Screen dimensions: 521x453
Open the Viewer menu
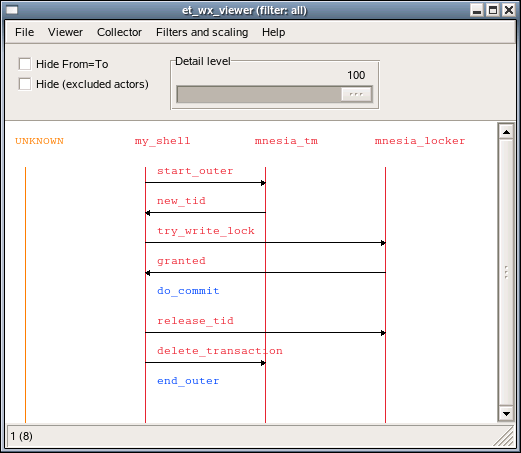[65, 32]
